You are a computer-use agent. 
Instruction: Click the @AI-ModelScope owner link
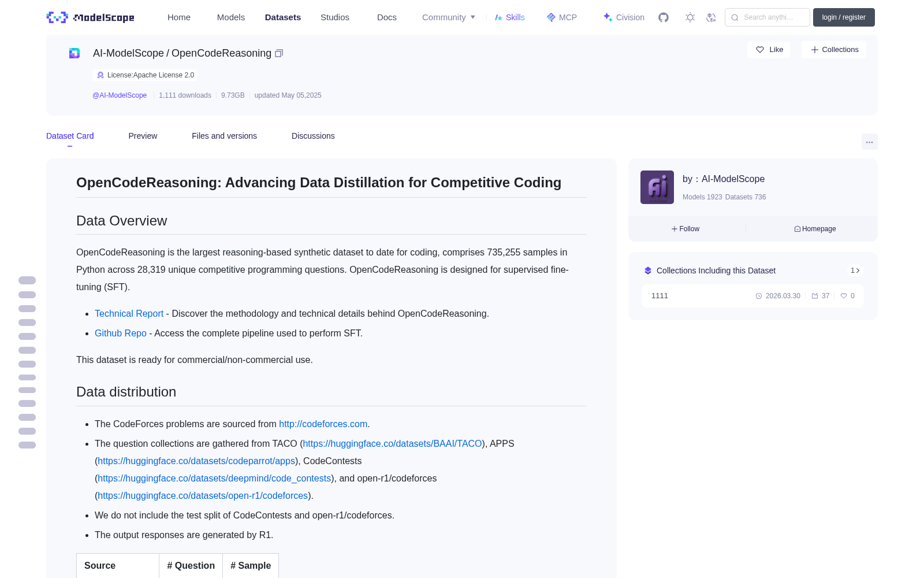click(120, 95)
